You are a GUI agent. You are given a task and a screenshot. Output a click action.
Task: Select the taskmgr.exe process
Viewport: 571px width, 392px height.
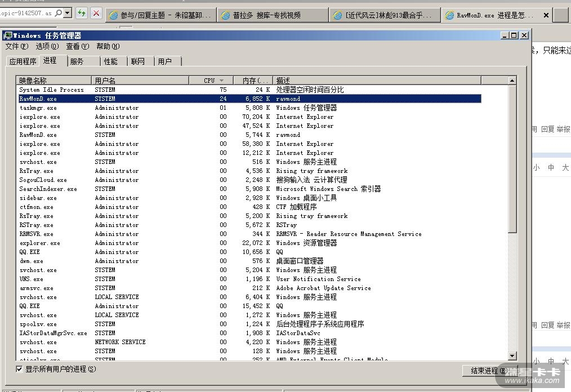click(250, 108)
